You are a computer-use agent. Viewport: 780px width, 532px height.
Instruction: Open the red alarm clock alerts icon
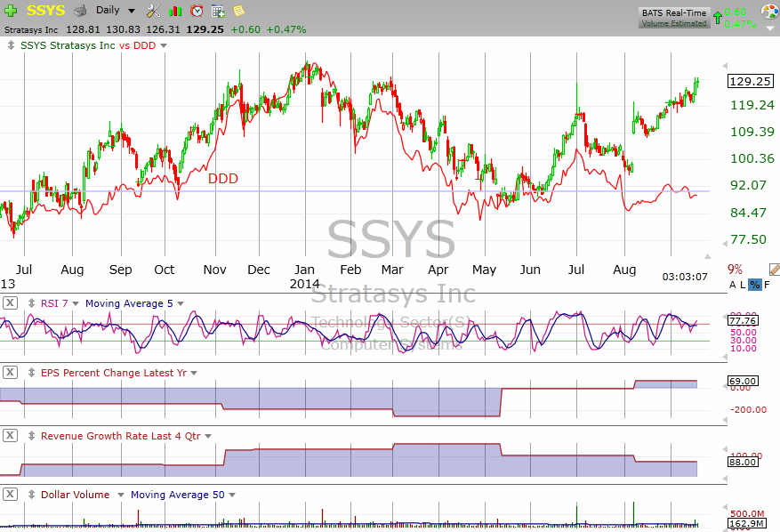(197, 11)
